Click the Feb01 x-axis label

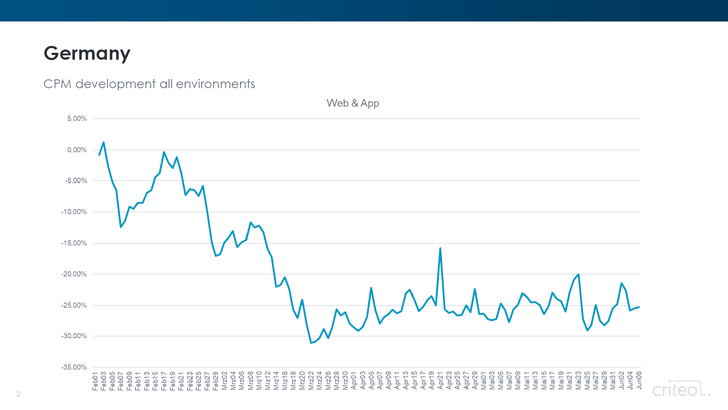[x=95, y=381]
